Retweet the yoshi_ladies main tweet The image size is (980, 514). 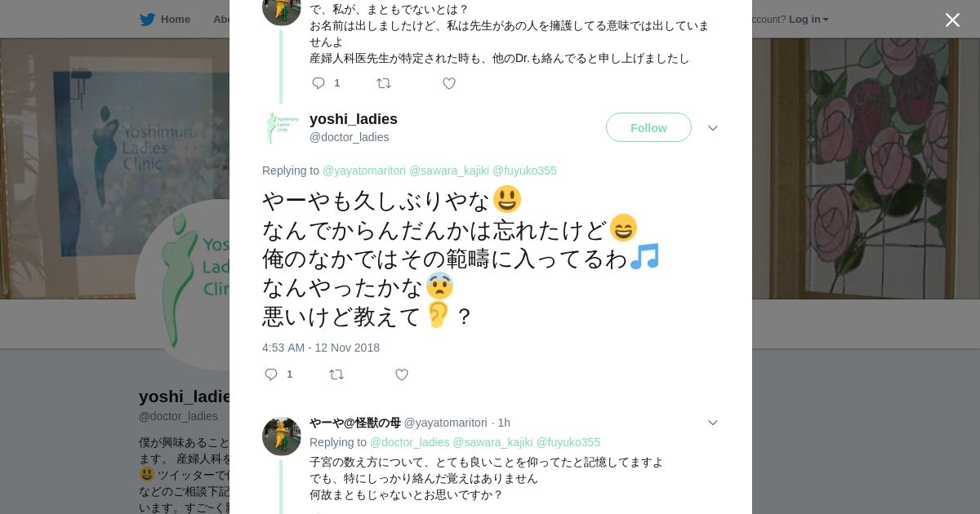(x=336, y=374)
